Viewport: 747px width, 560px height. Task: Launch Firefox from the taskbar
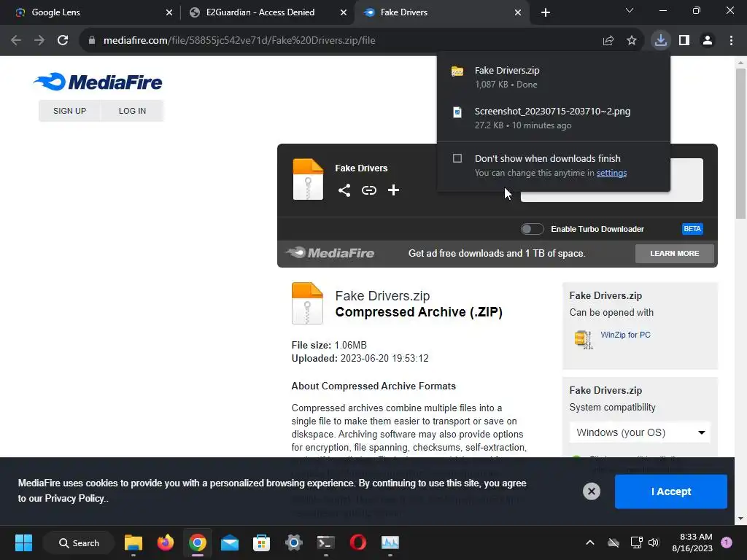[166, 542]
